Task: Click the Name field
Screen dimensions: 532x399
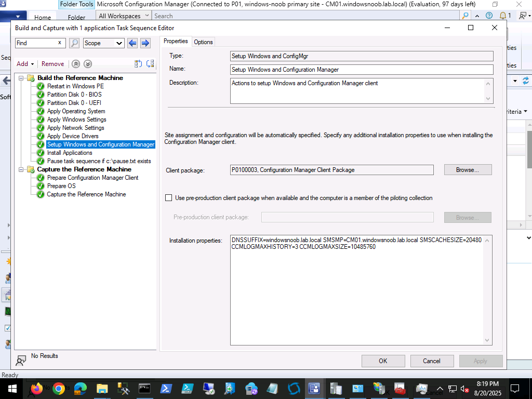Action: pyautogui.click(x=362, y=70)
